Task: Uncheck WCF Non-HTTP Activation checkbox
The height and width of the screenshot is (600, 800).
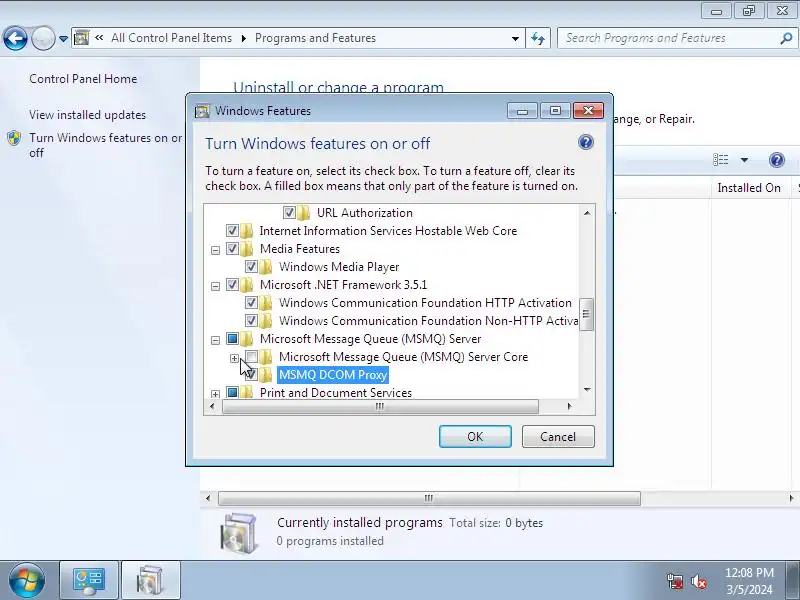Action: point(251,321)
